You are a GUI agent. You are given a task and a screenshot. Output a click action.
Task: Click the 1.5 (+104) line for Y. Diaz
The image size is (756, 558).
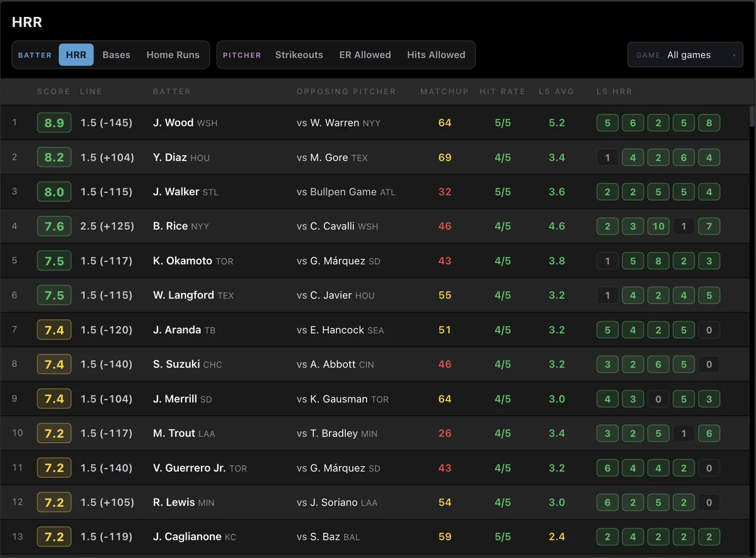click(x=107, y=157)
